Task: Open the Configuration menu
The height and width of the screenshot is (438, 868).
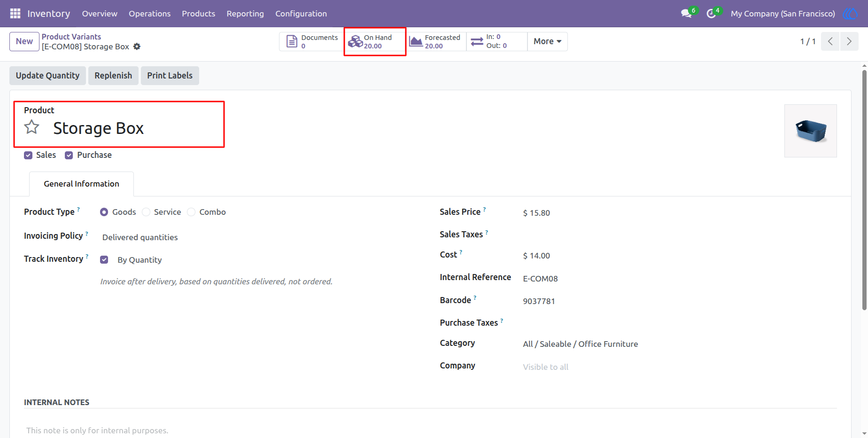Action: point(301,14)
